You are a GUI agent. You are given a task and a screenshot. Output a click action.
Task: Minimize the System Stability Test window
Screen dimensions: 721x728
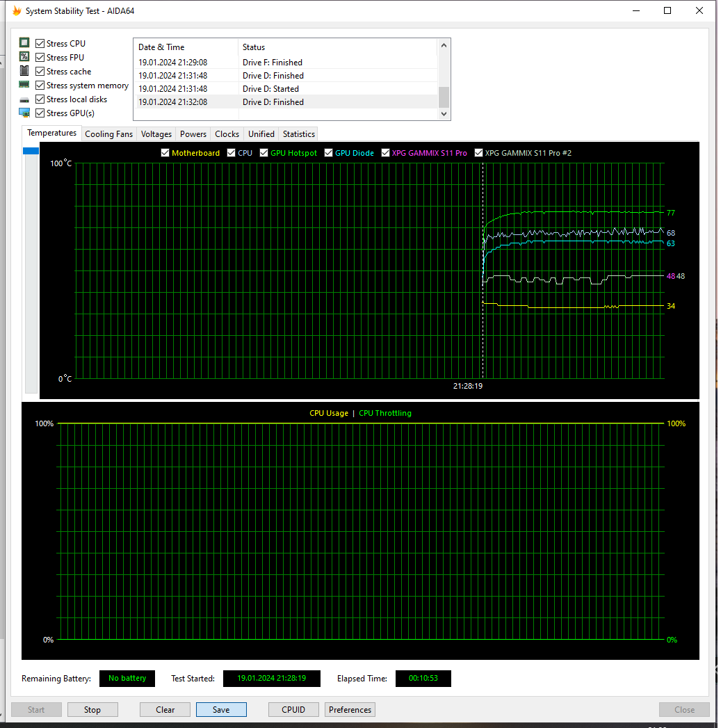coord(636,10)
